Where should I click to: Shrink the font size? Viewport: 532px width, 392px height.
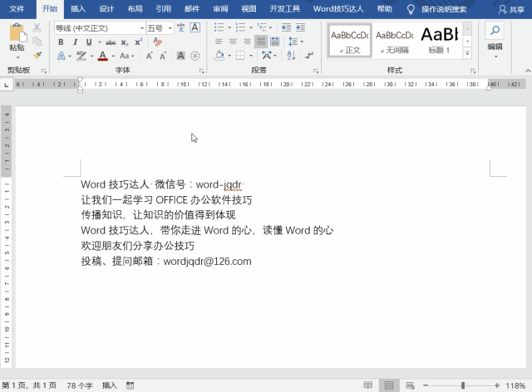pyautogui.click(x=163, y=56)
